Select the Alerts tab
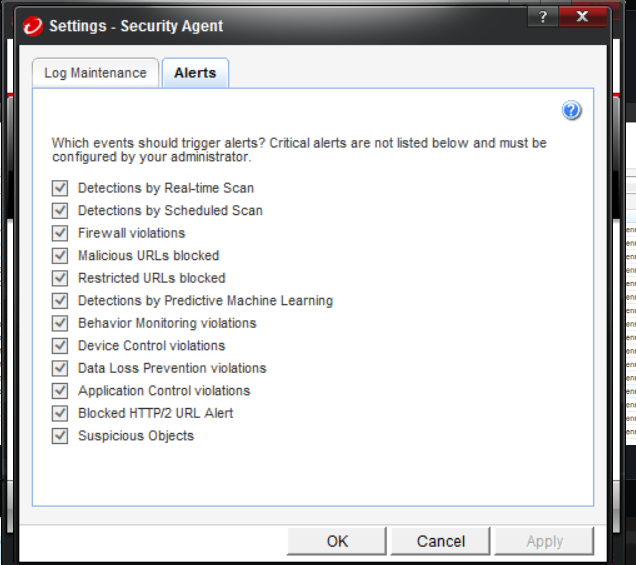Viewport: 636px width, 565px height. 195,73
